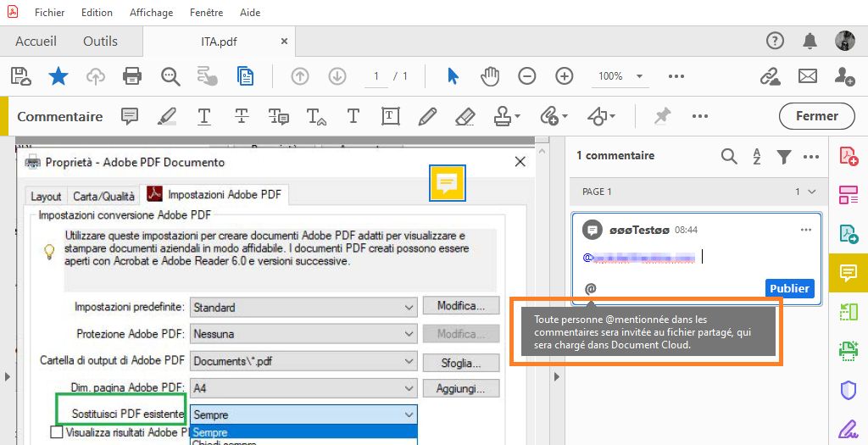Image resolution: width=868 pixels, height=445 pixels.
Task: Open the Fenêtre menu
Action: [206, 12]
